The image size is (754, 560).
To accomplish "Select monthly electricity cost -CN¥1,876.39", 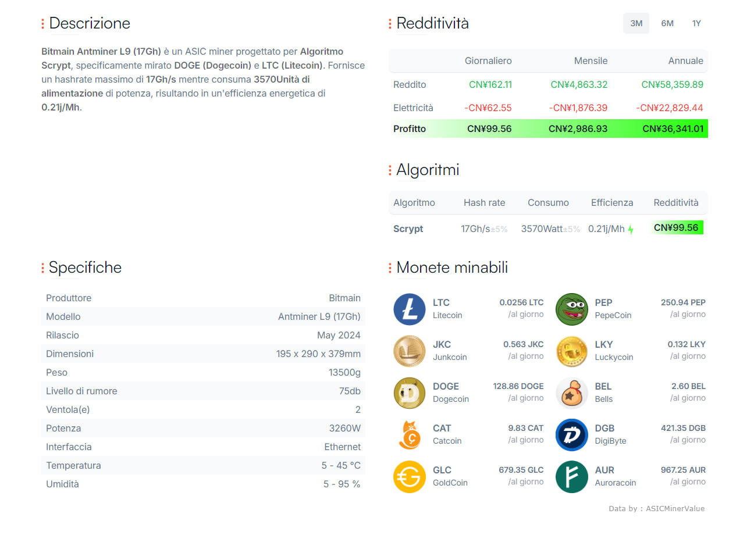I will [x=578, y=108].
